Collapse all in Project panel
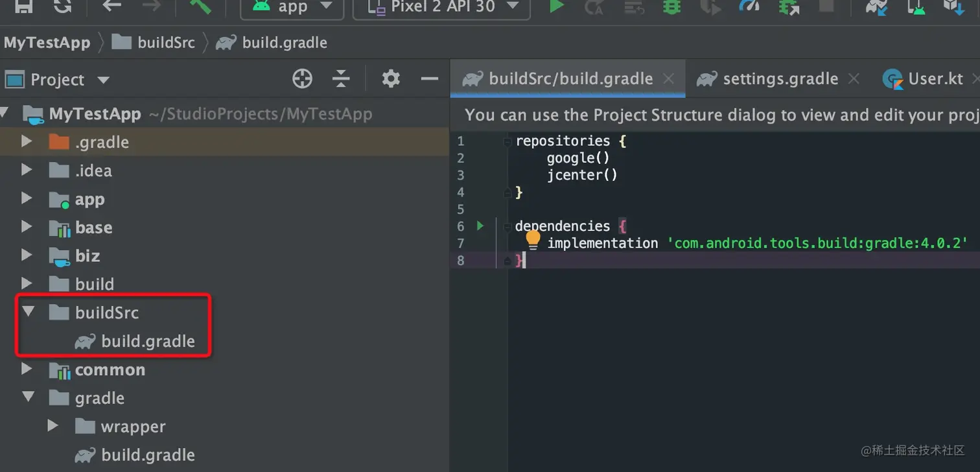The height and width of the screenshot is (472, 980). tap(341, 79)
